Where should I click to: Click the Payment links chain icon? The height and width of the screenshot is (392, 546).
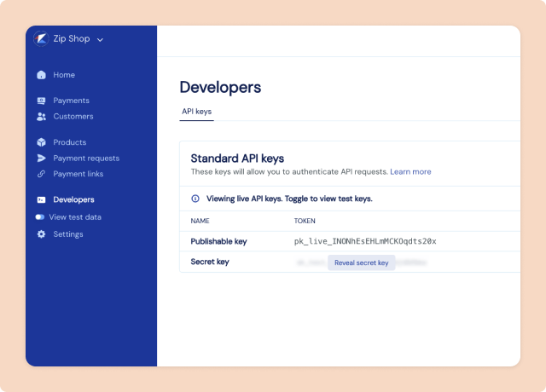41,174
